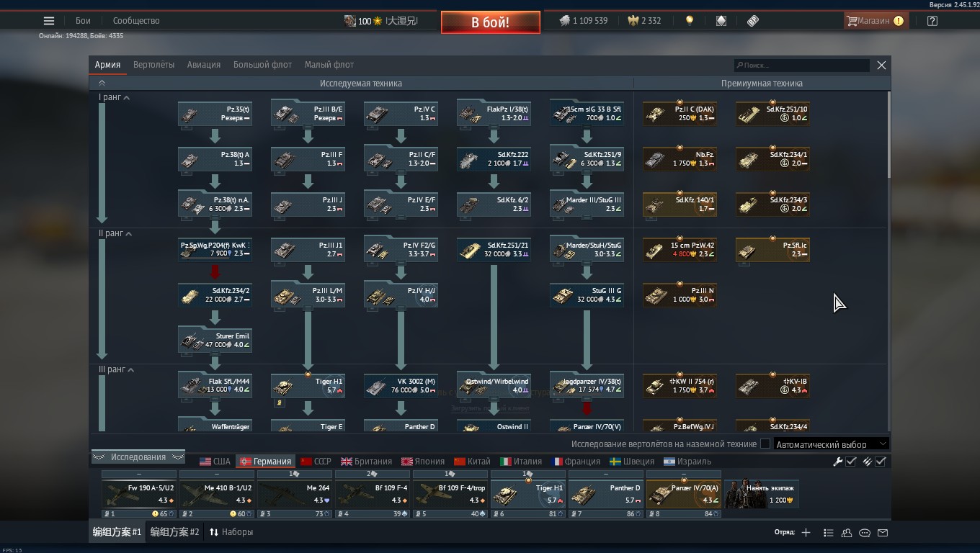Open the Наборы presets button
The image size is (980, 553).
click(x=231, y=532)
